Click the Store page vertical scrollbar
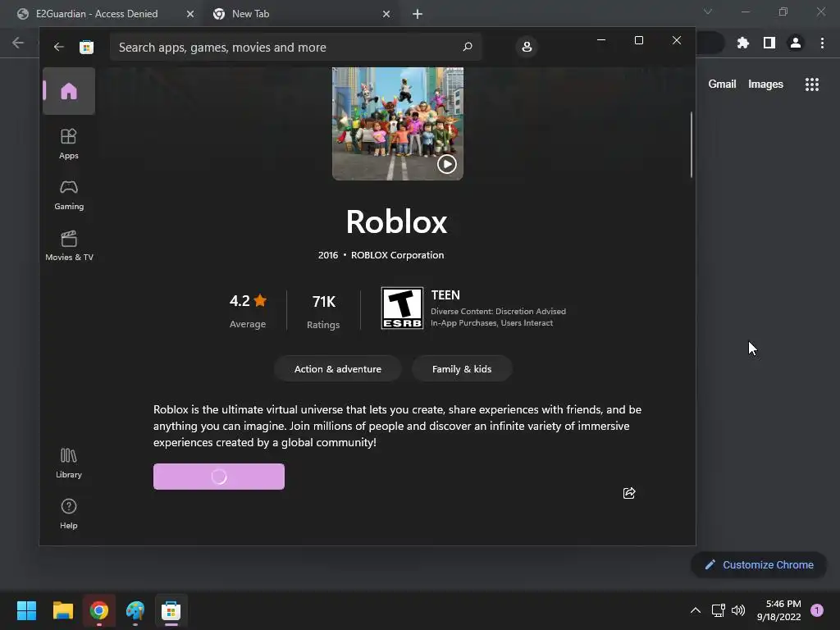The image size is (840, 630). [x=691, y=144]
